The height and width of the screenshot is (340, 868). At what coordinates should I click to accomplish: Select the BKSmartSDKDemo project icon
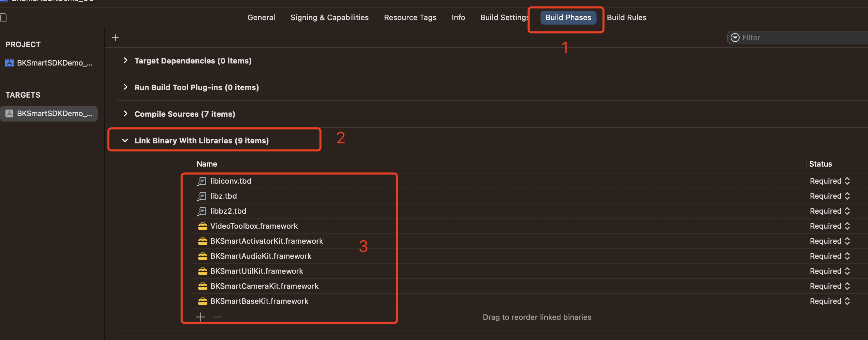click(10, 63)
